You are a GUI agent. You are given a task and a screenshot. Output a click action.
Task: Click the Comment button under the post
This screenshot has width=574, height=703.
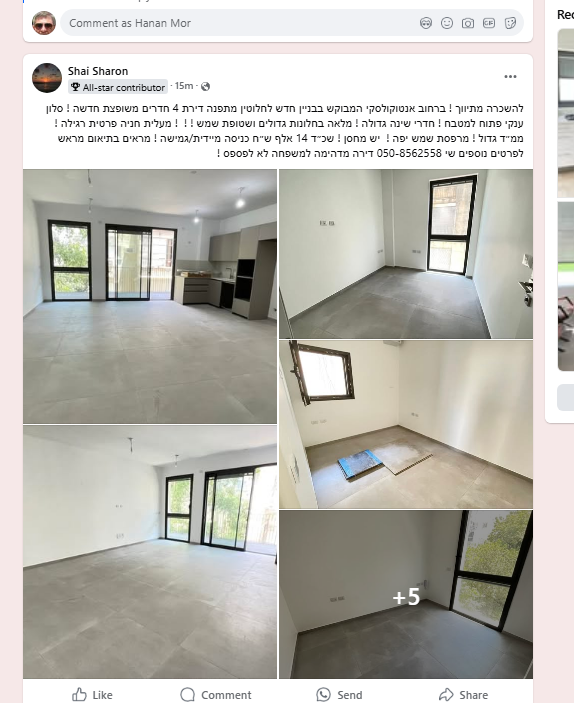[x=216, y=694]
